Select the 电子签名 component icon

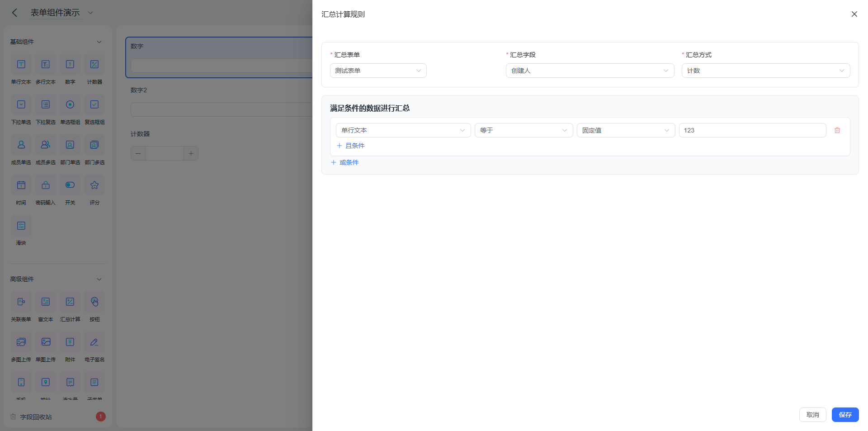coord(94,342)
